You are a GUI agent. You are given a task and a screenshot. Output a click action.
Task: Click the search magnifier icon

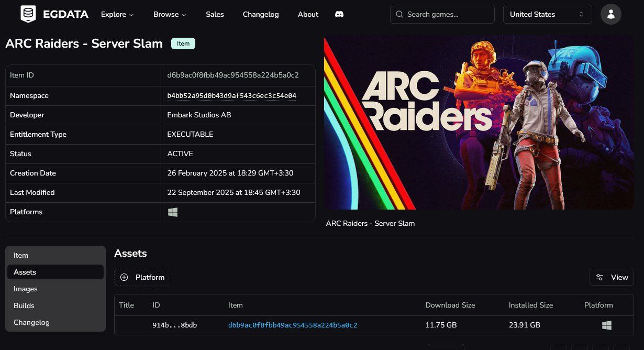click(x=400, y=14)
